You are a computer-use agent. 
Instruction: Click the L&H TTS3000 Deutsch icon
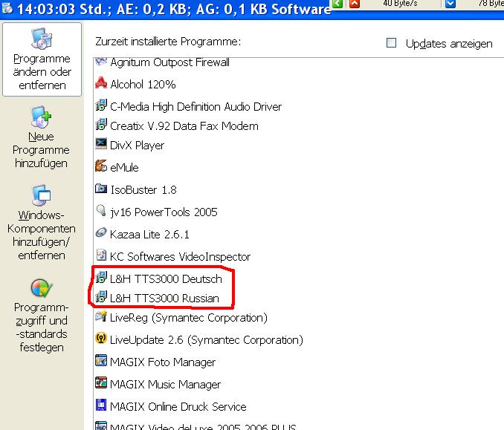click(101, 277)
